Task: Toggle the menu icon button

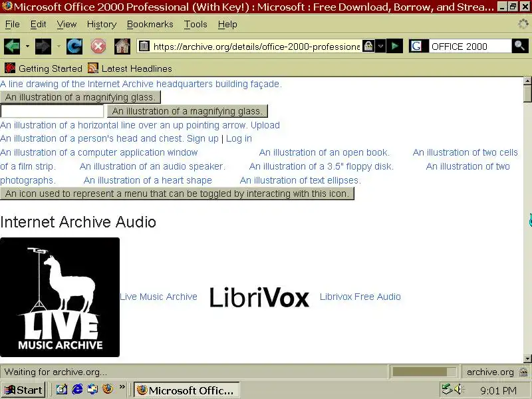Action: 177,194
